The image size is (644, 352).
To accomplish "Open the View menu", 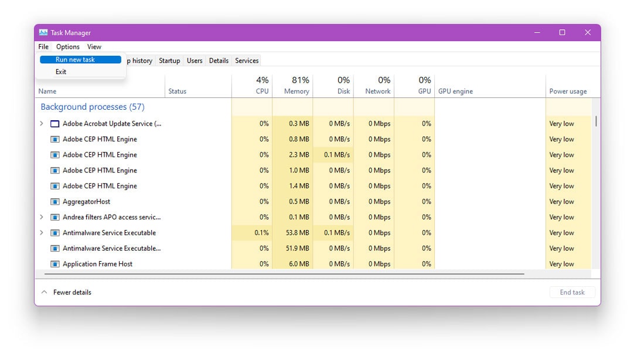I will [94, 47].
